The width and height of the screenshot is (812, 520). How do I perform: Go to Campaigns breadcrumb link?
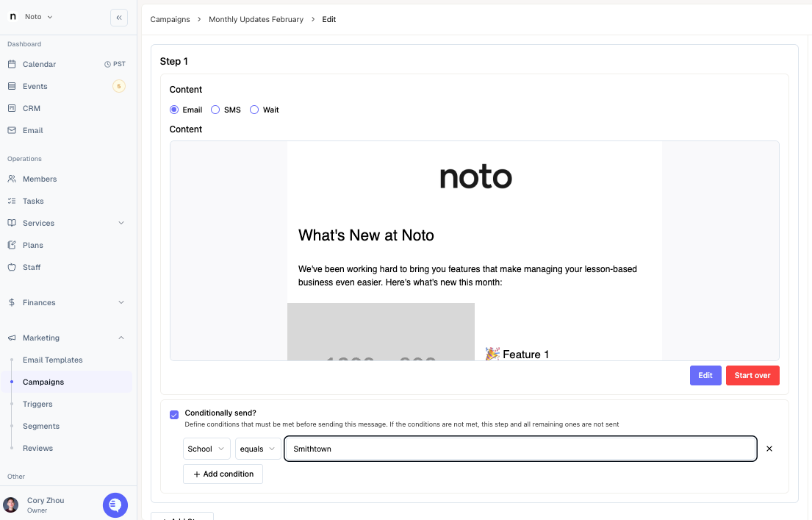[x=170, y=19]
